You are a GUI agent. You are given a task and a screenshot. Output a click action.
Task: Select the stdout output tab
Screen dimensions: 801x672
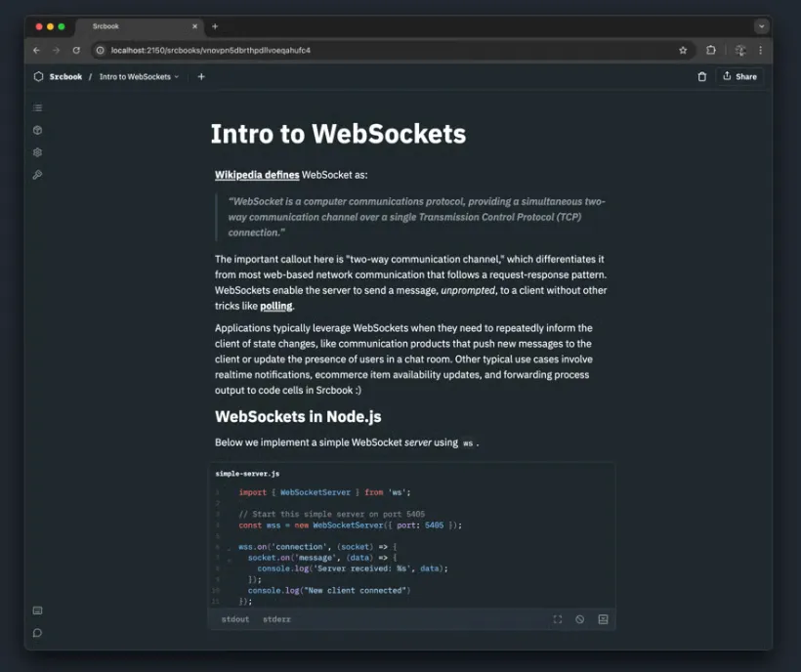tap(234, 618)
